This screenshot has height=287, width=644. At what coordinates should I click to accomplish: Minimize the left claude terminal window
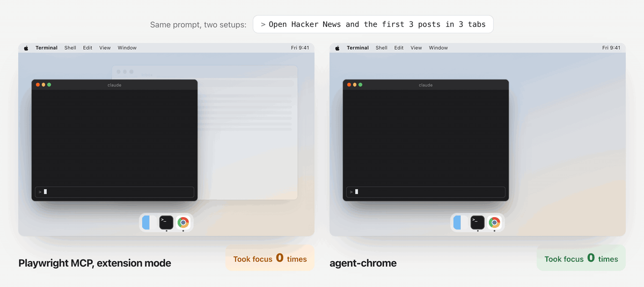43,85
